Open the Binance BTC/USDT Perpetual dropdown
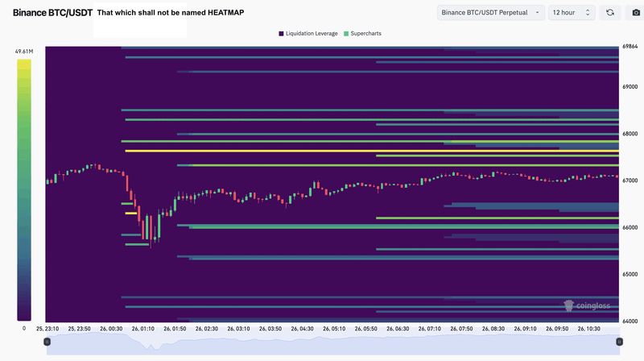Screen dimensions: 644x361 (491, 13)
